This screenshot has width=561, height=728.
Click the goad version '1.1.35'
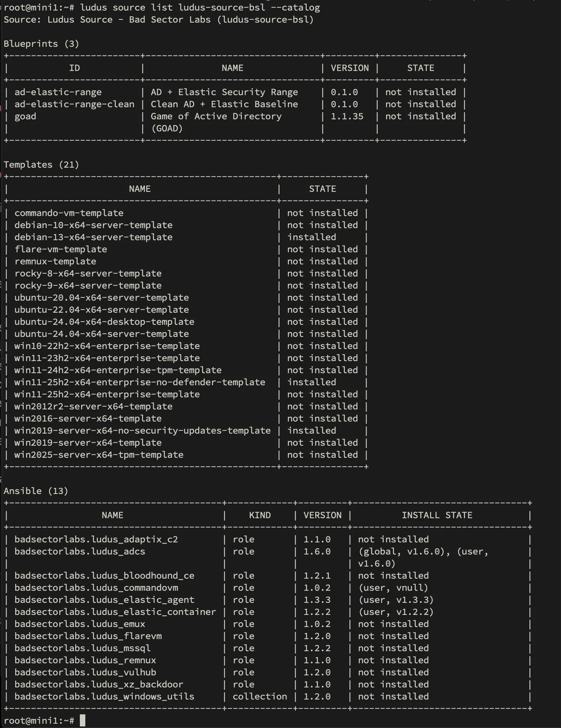(x=347, y=117)
